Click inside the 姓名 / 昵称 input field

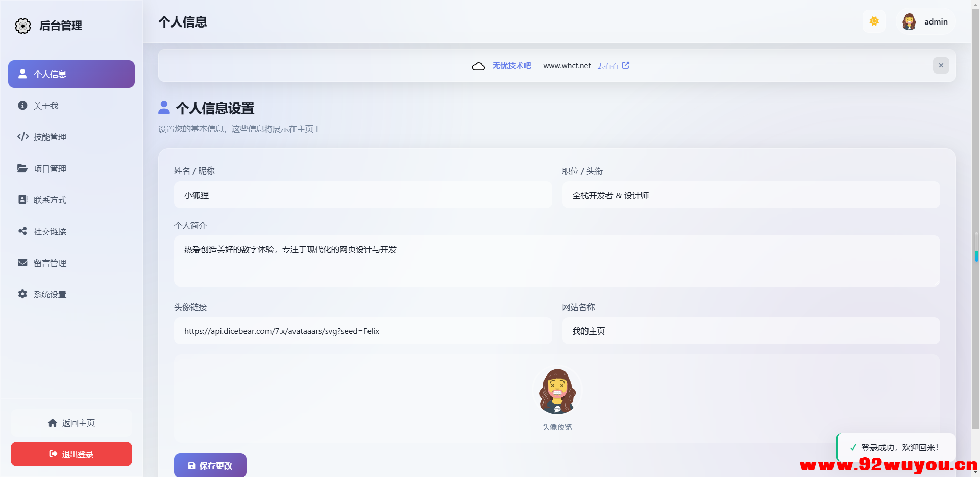pyautogui.click(x=362, y=195)
